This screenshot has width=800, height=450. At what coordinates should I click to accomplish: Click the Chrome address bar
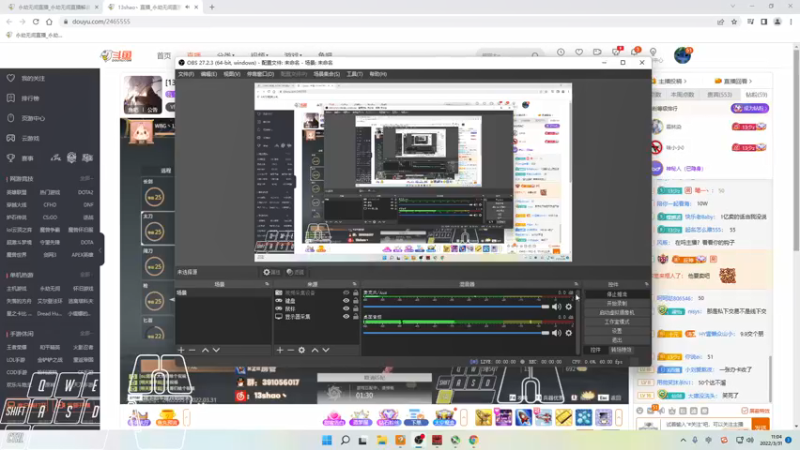point(388,21)
